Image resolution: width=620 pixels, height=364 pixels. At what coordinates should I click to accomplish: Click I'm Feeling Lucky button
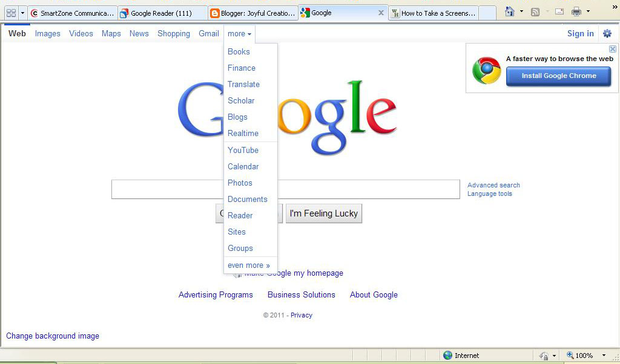pos(324,213)
